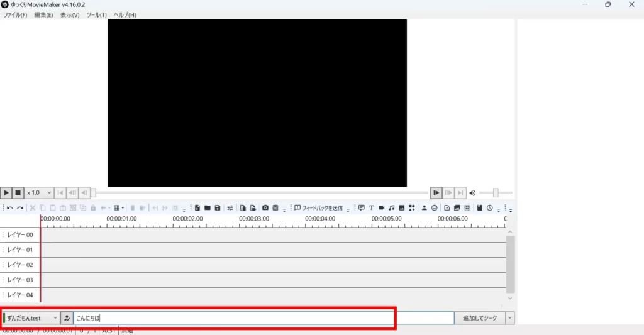Select the レイヤー 03 label
Image resolution: width=644 pixels, height=335 pixels.
point(20,280)
